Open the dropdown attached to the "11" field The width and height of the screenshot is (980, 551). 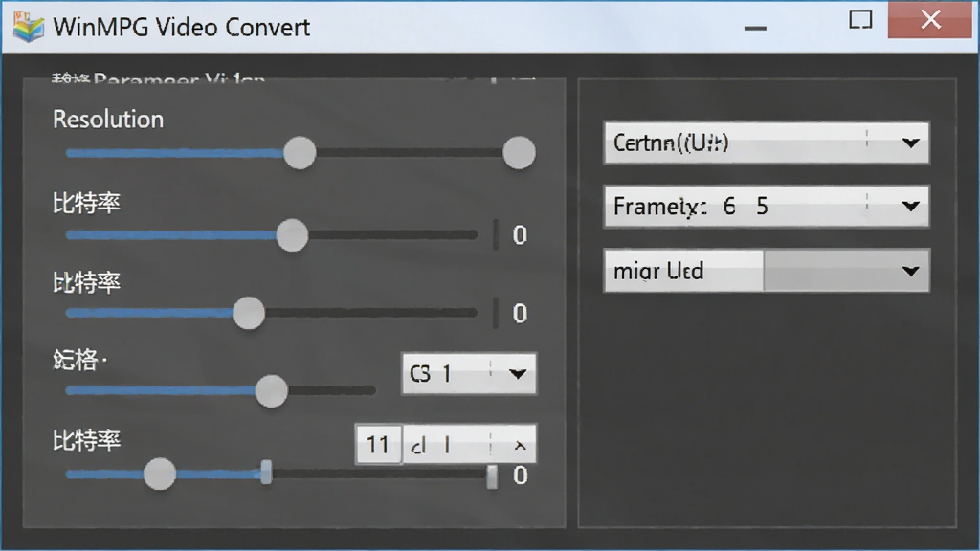[469, 445]
